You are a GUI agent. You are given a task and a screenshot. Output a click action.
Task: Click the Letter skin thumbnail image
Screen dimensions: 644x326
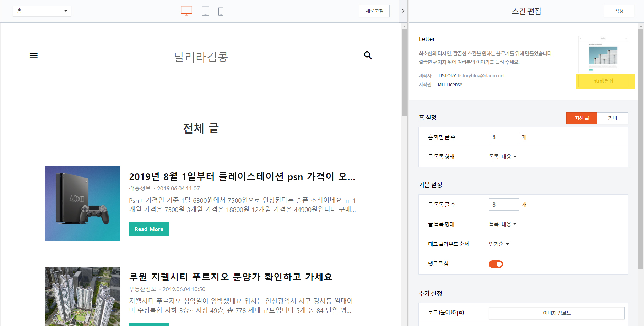[x=603, y=54]
